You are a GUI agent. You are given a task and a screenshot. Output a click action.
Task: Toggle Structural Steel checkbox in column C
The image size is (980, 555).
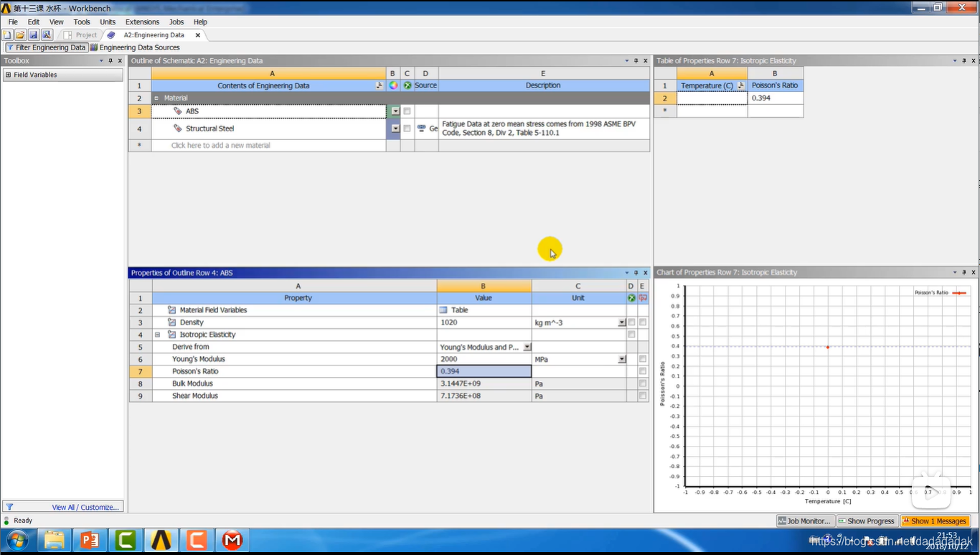pyautogui.click(x=407, y=129)
